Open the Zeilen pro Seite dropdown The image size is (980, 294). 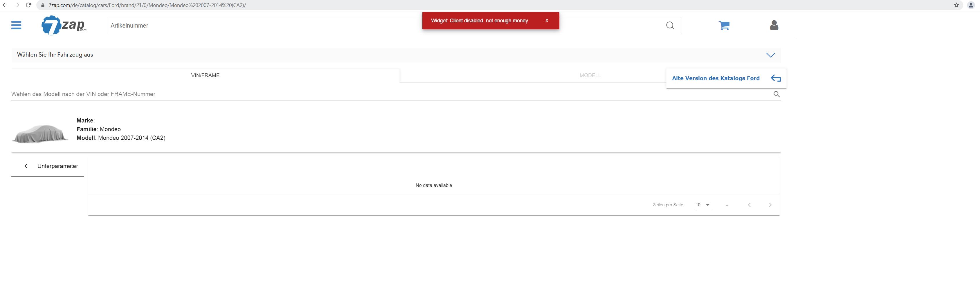pyautogui.click(x=703, y=205)
